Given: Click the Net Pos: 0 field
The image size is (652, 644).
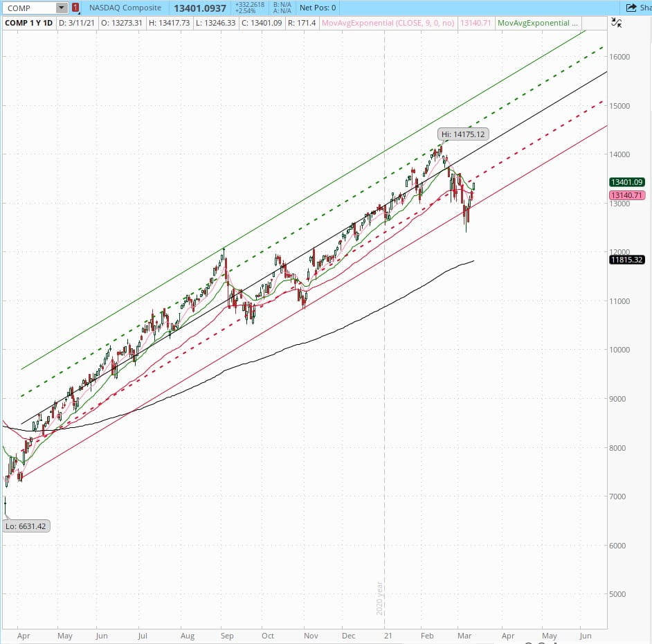Looking at the screenshot, I should 318,8.
